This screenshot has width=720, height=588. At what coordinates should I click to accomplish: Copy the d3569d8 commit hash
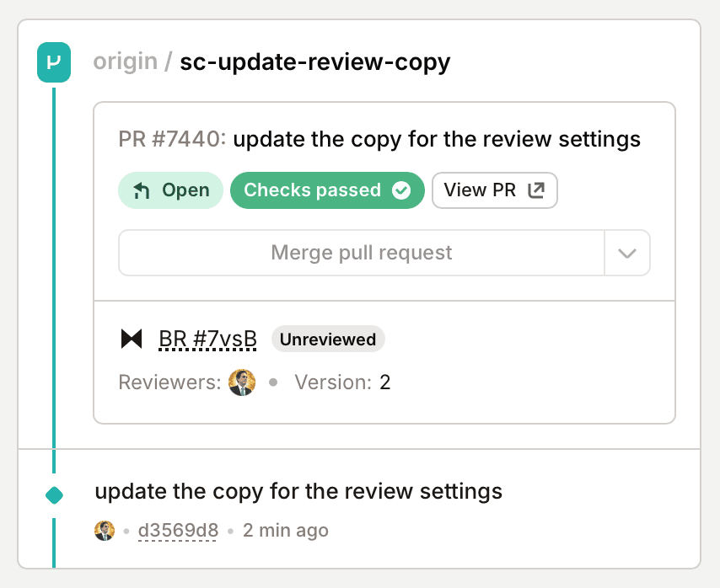[178, 531]
